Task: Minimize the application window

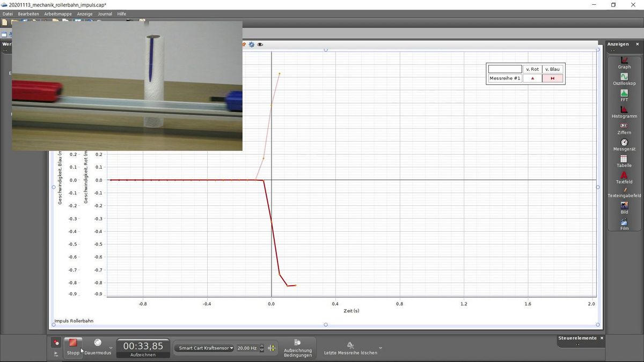Action: pyautogui.click(x=594, y=5)
